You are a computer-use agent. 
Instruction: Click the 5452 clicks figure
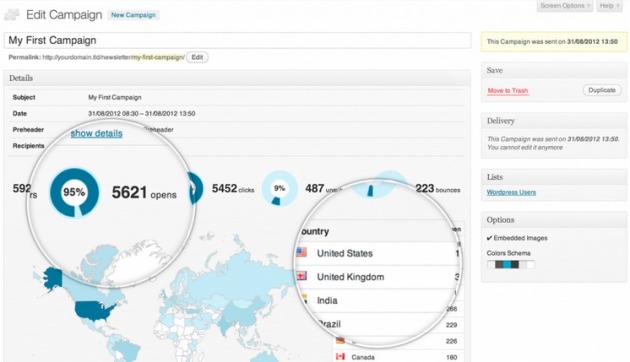tap(233, 188)
